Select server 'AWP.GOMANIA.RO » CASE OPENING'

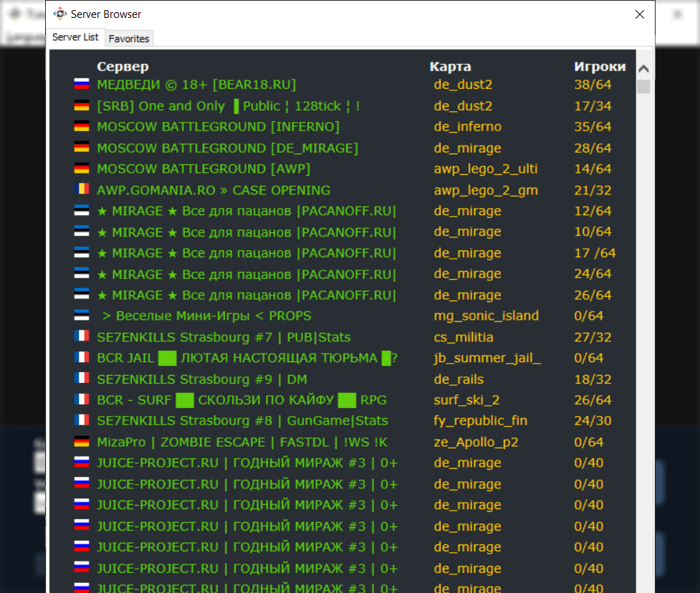214,190
